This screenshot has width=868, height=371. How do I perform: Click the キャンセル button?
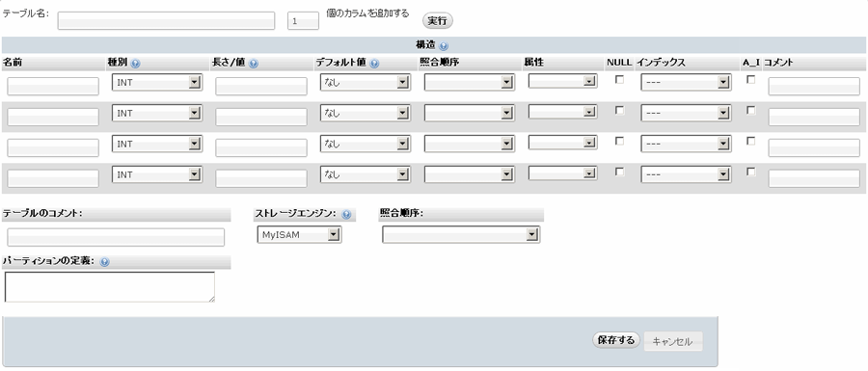click(672, 341)
